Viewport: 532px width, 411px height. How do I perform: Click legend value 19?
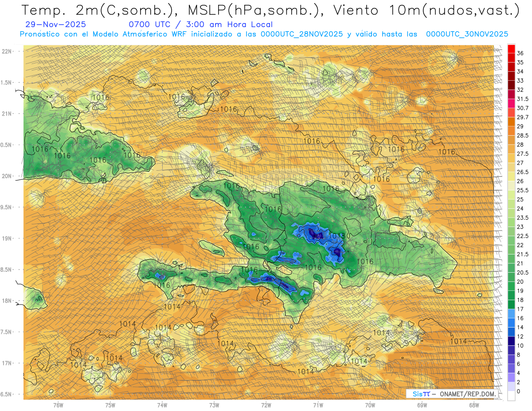[520, 291]
